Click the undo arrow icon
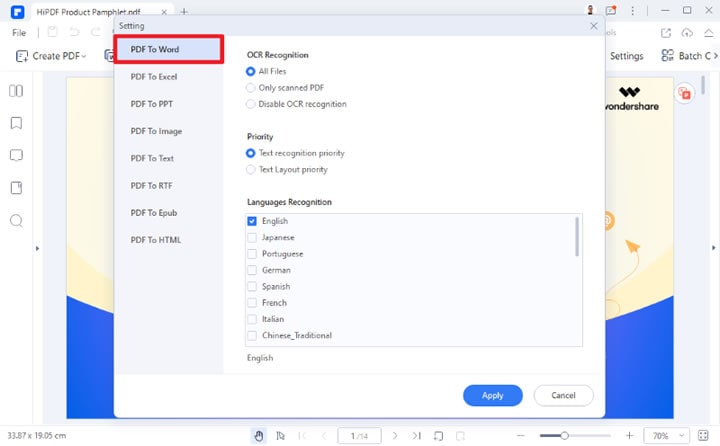Viewport: 720px width, 446px height. (74, 32)
